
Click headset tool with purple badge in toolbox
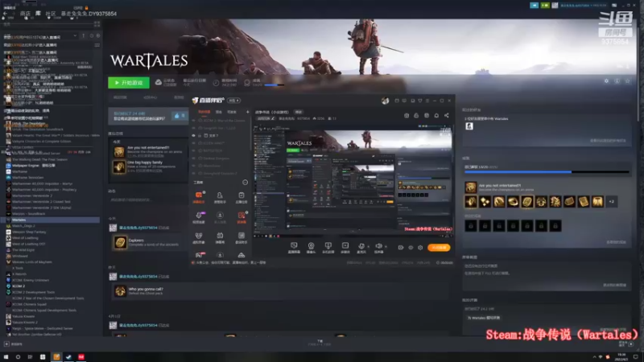click(x=198, y=216)
